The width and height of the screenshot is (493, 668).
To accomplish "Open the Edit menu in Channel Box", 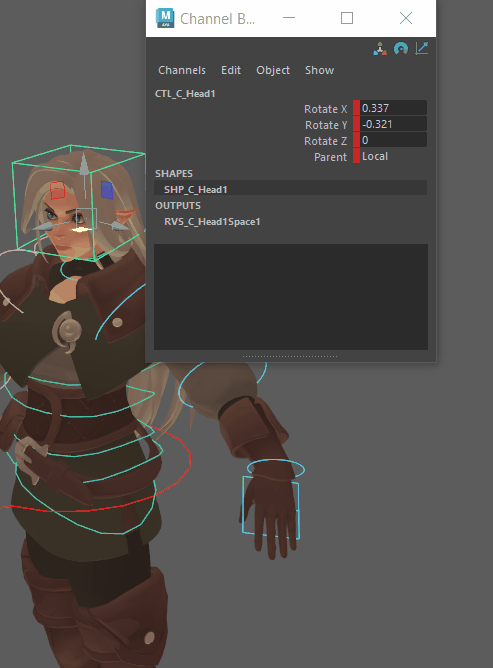I will tap(231, 70).
